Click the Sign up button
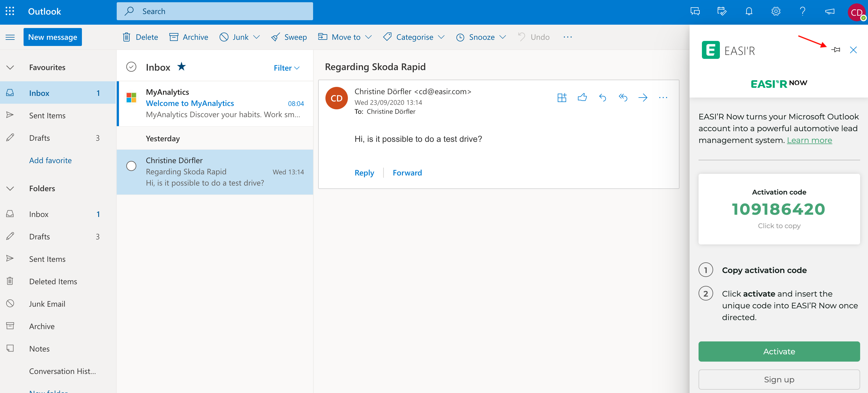The height and width of the screenshot is (393, 868). pos(779,379)
